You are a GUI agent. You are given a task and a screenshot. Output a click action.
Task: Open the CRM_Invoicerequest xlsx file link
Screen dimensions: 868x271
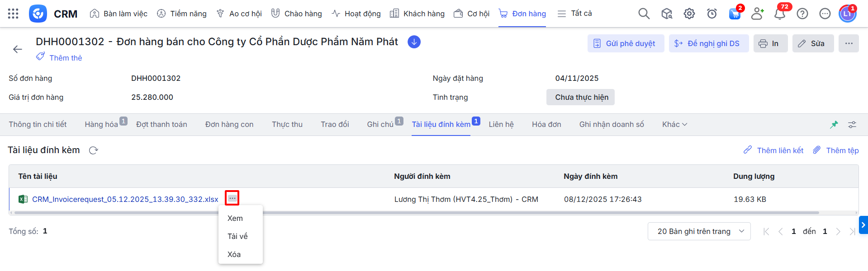(x=125, y=199)
